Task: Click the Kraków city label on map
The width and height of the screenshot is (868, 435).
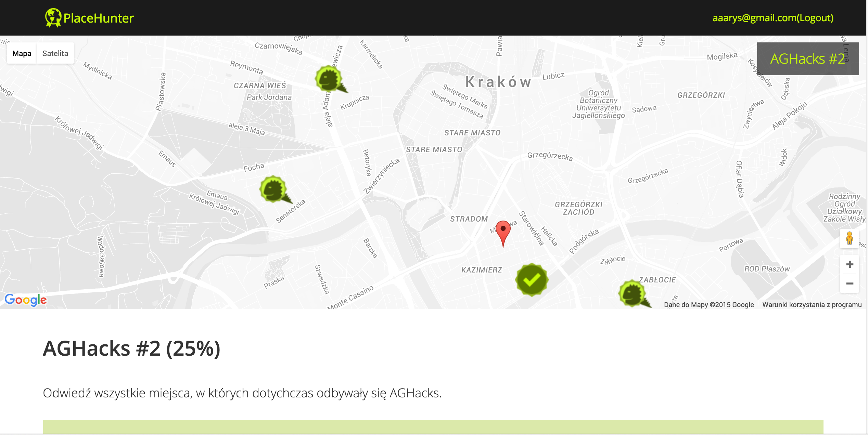Action: [x=498, y=82]
